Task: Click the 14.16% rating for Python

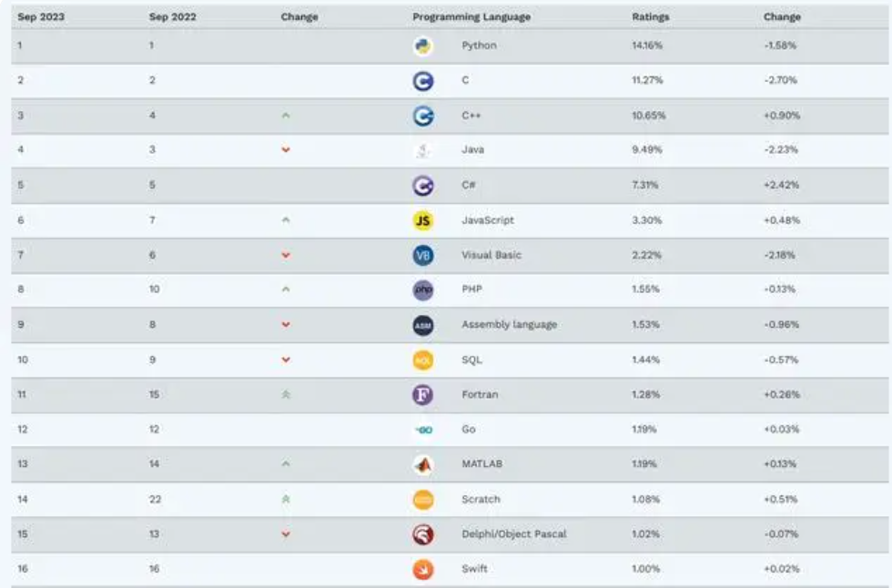Action: click(647, 46)
